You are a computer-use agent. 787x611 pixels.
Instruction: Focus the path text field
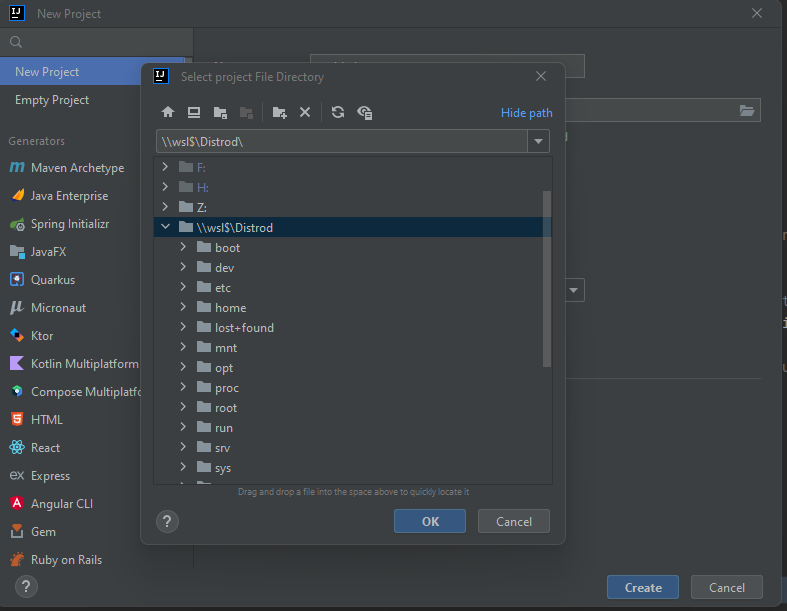point(342,142)
